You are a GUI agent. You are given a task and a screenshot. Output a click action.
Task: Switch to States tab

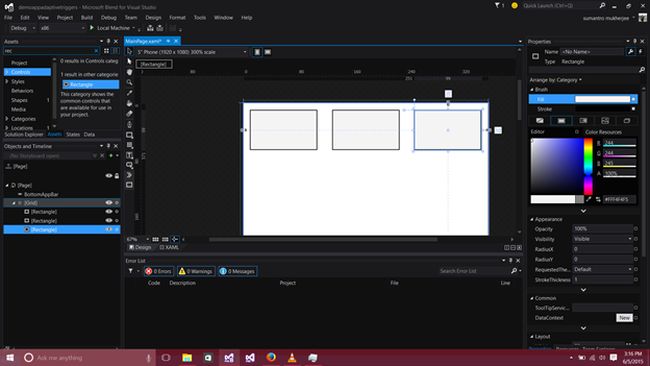[x=73, y=134]
